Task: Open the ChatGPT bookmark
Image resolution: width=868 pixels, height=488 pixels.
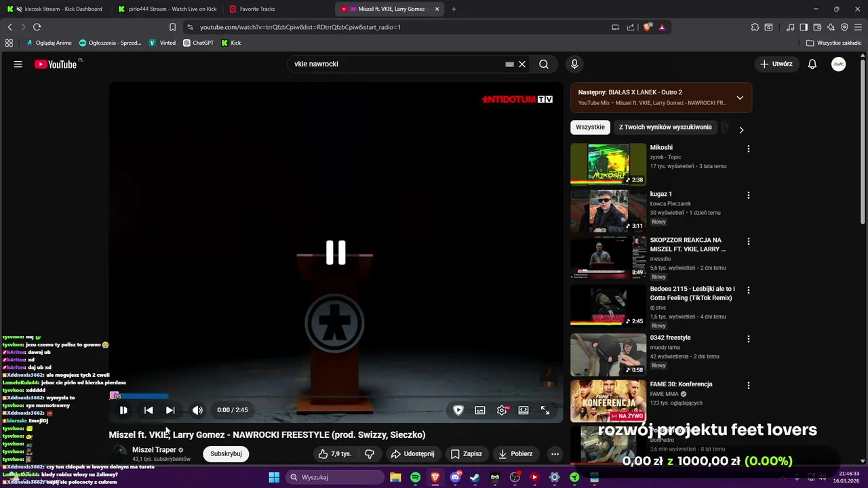Action: pyautogui.click(x=198, y=43)
